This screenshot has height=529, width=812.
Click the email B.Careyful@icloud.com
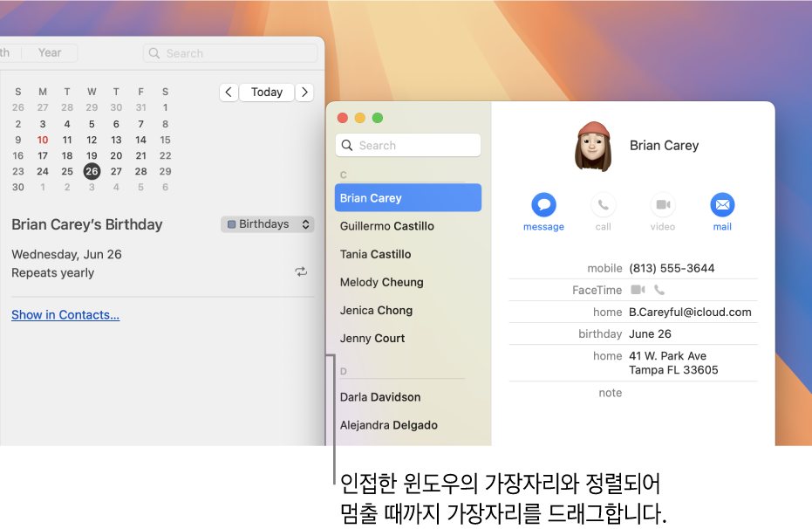(x=690, y=312)
